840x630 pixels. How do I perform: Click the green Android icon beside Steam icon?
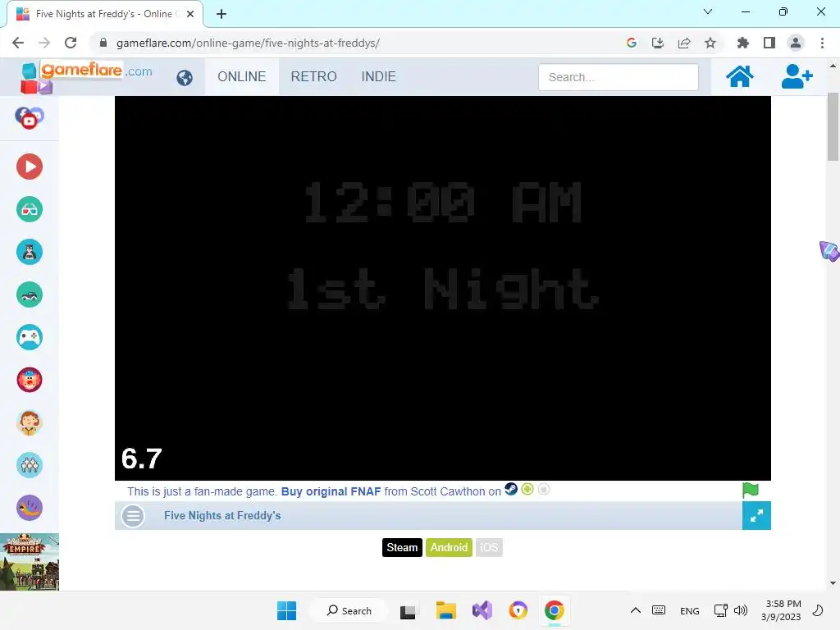tap(527, 489)
